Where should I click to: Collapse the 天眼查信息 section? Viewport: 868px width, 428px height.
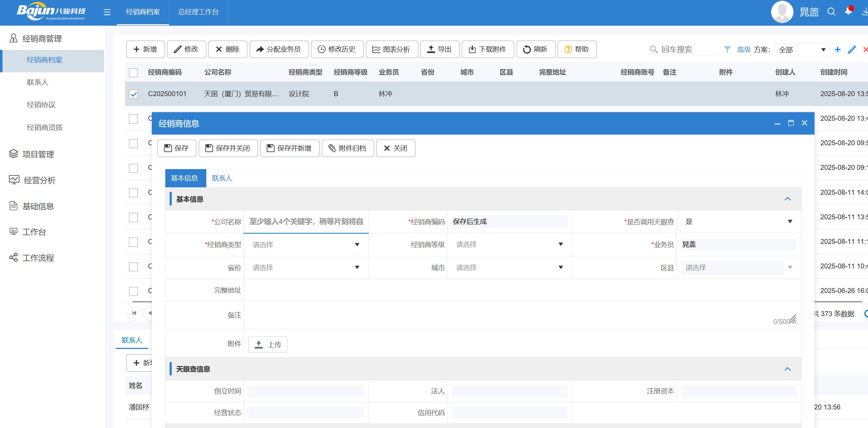click(787, 369)
